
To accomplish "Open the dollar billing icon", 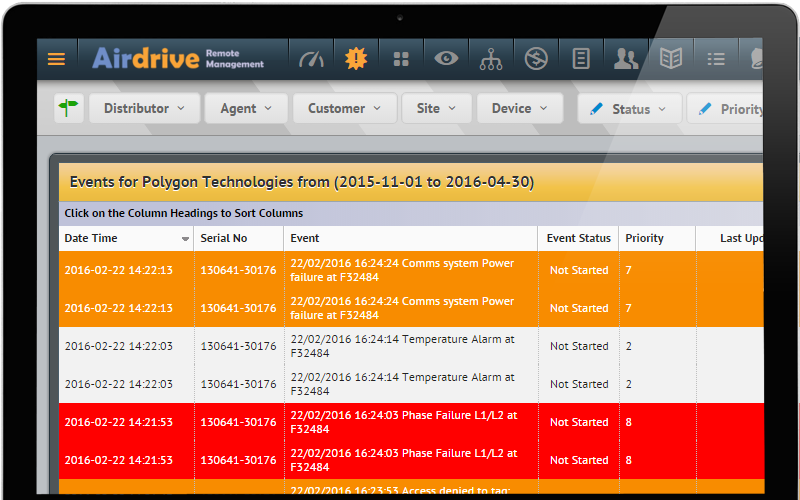I will point(536,59).
